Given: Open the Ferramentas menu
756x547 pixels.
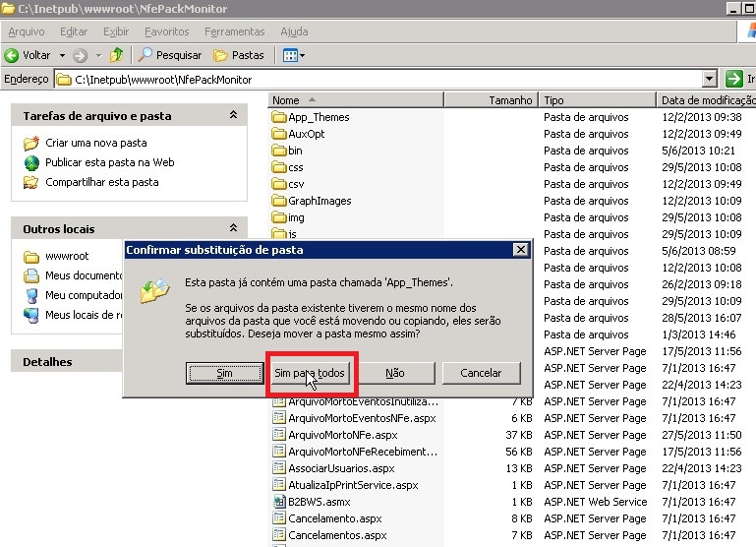Looking at the screenshot, I should (234, 31).
